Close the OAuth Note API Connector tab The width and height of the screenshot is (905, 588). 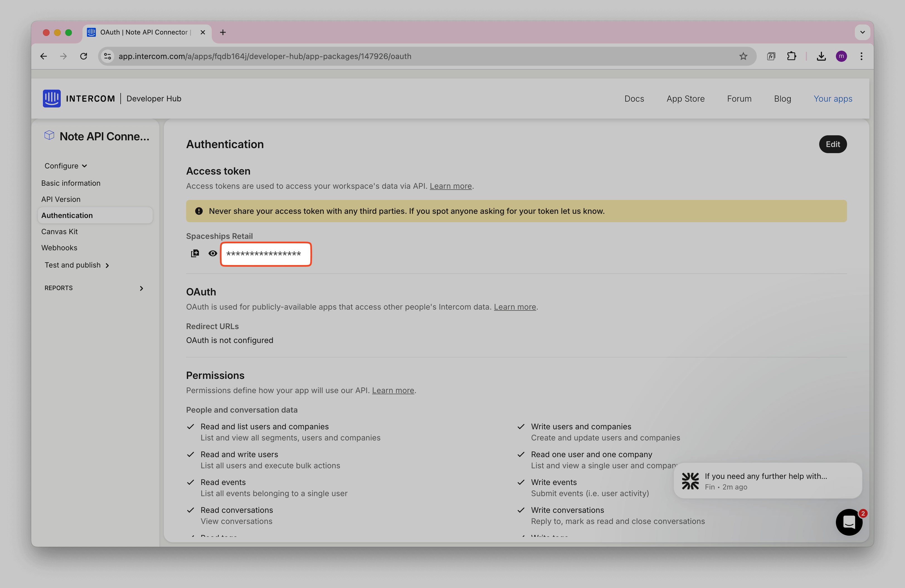pos(203,32)
